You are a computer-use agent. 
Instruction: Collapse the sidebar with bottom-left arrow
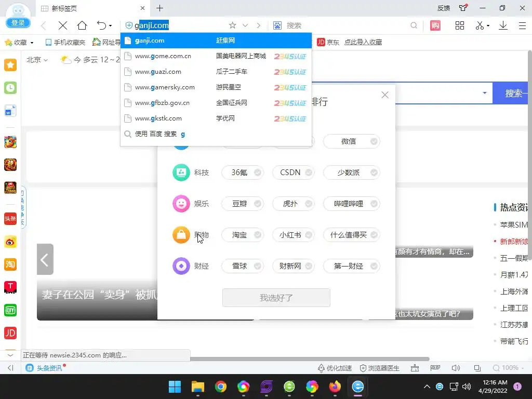click(10, 368)
